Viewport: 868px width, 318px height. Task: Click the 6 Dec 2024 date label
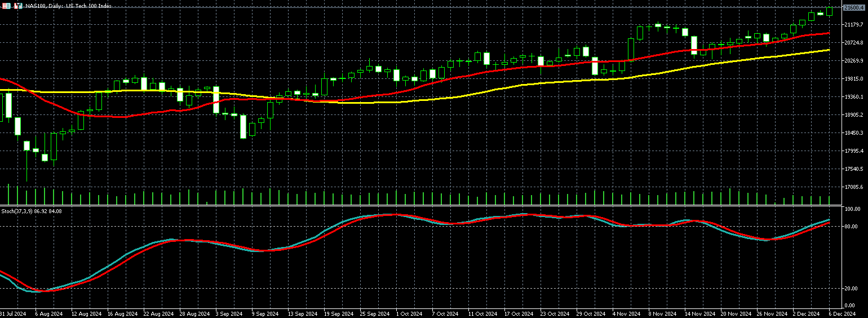[x=843, y=313]
